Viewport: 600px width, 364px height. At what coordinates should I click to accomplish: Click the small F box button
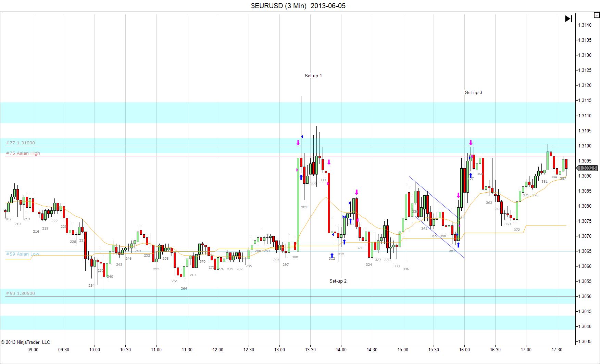click(x=597, y=15)
